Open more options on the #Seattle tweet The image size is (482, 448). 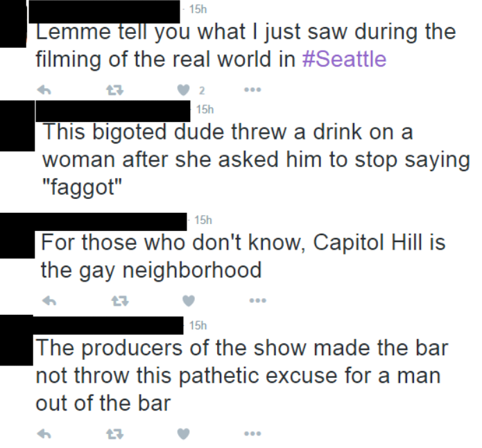pos(252,89)
